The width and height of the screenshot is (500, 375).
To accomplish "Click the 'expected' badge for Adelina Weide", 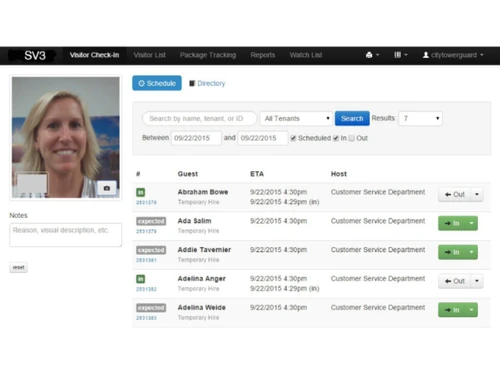I will (151, 308).
